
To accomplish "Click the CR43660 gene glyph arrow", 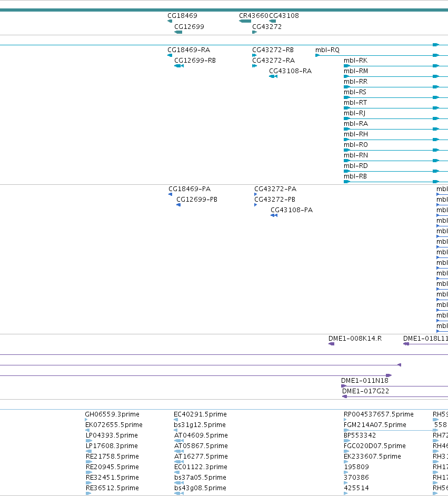I will [245, 21].
